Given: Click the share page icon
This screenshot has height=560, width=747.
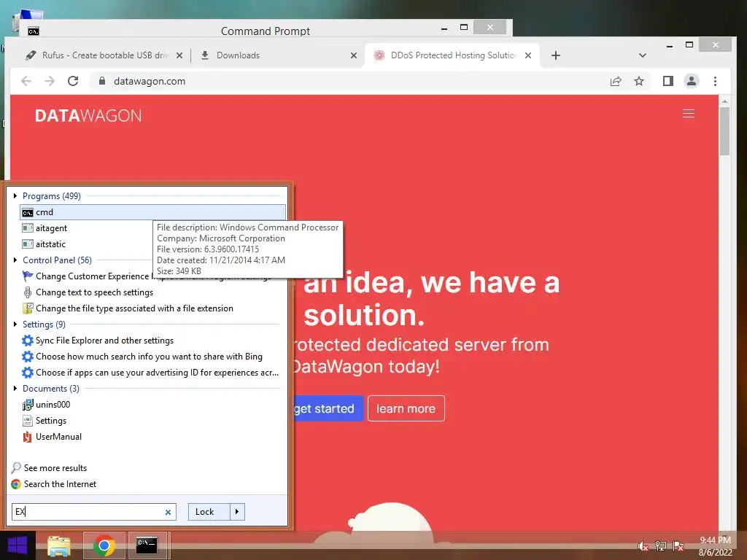Looking at the screenshot, I should [x=616, y=82].
